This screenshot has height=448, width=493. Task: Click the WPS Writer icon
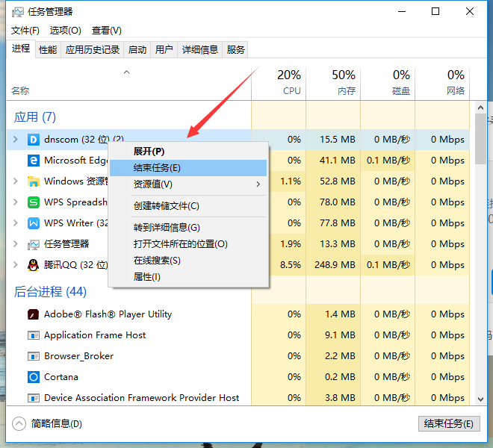(33, 223)
